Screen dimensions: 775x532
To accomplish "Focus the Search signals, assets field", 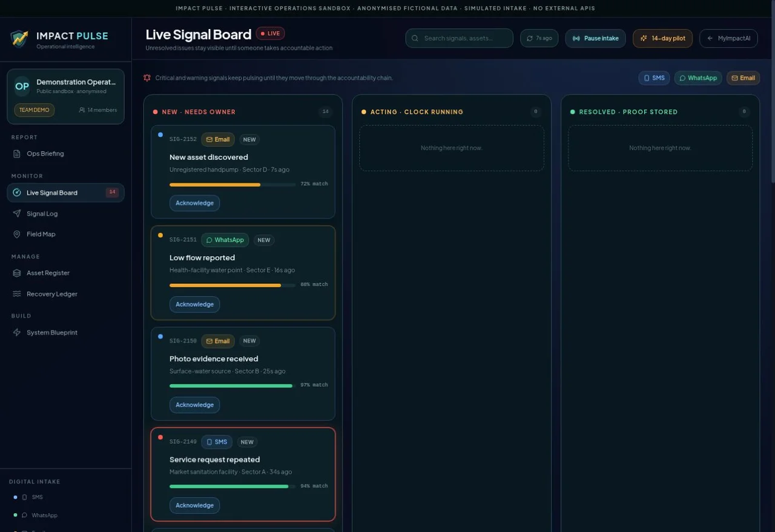I will (460, 38).
